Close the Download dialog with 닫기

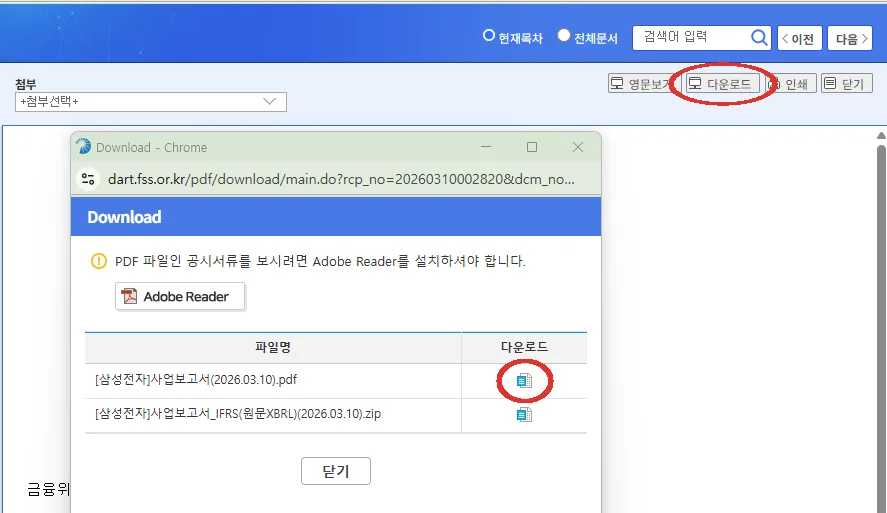(x=335, y=471)
